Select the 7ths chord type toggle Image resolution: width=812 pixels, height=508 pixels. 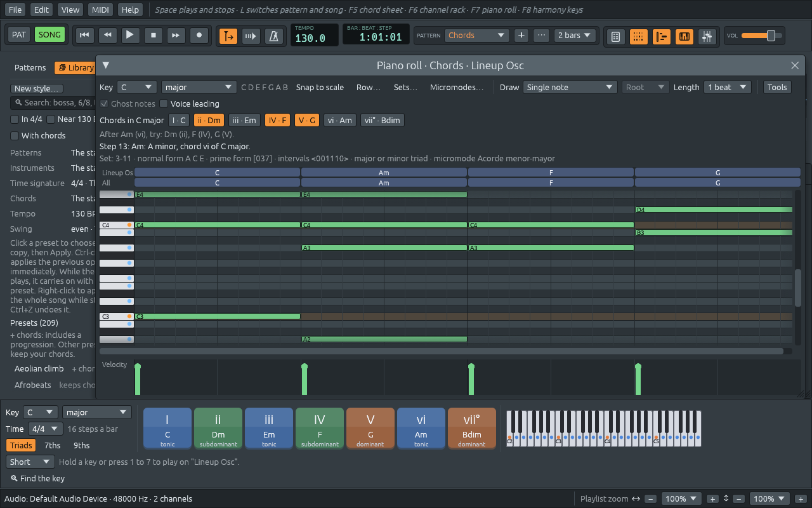tap(52, 445)
